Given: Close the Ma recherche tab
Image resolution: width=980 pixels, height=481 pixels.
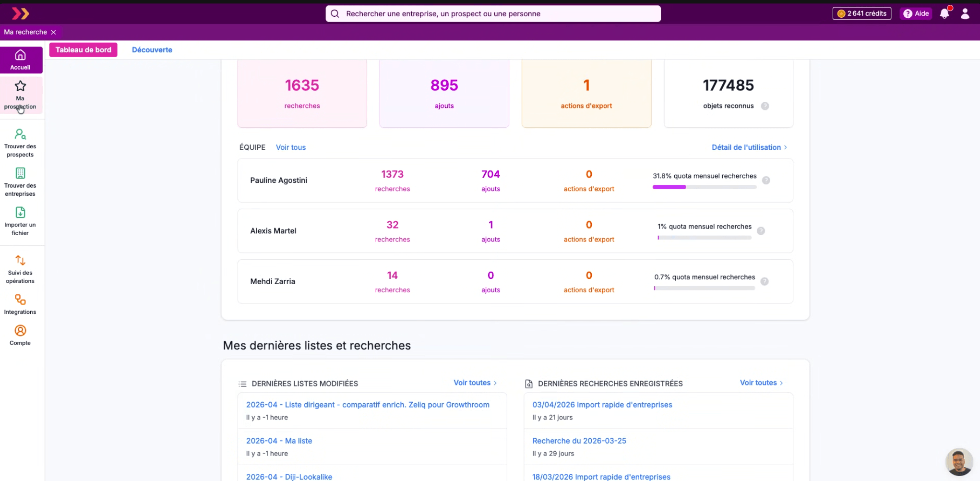Looking at the screenshot, I should click(x=54, y=32).
